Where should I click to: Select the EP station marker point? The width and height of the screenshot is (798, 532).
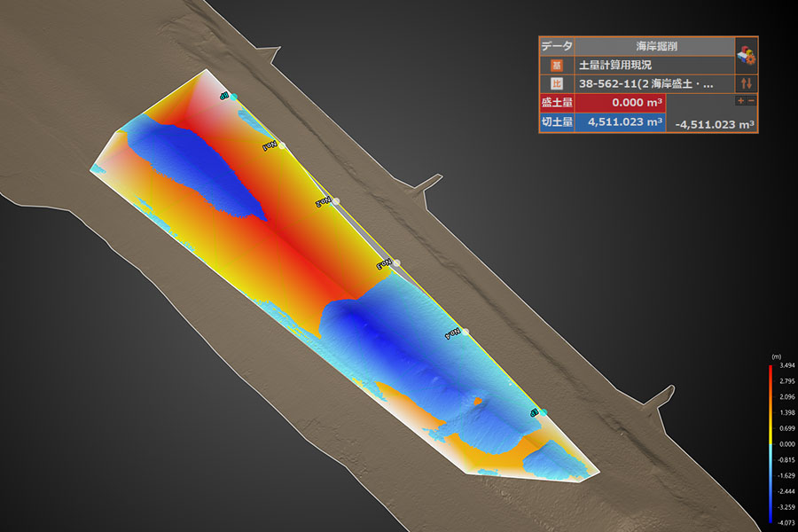click(x=543, y=412)
